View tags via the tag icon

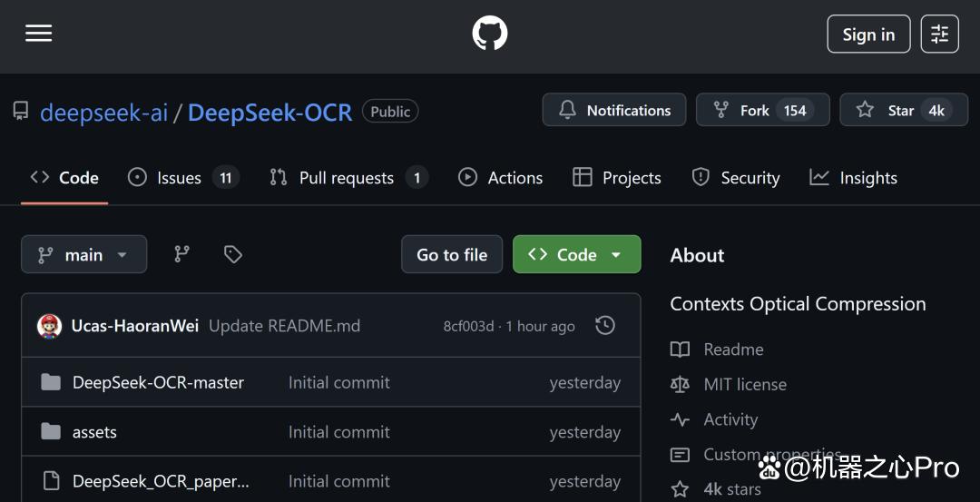point(233,254)
